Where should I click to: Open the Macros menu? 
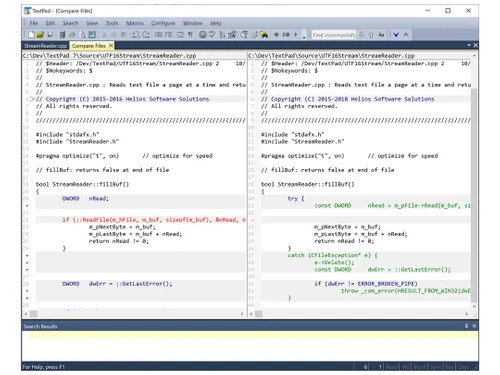point(135,23)
